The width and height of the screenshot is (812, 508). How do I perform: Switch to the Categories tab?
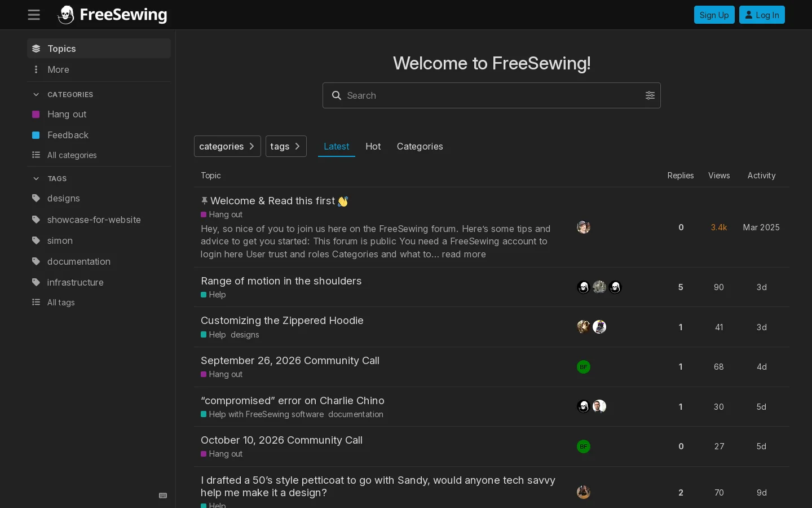(420, 146)
